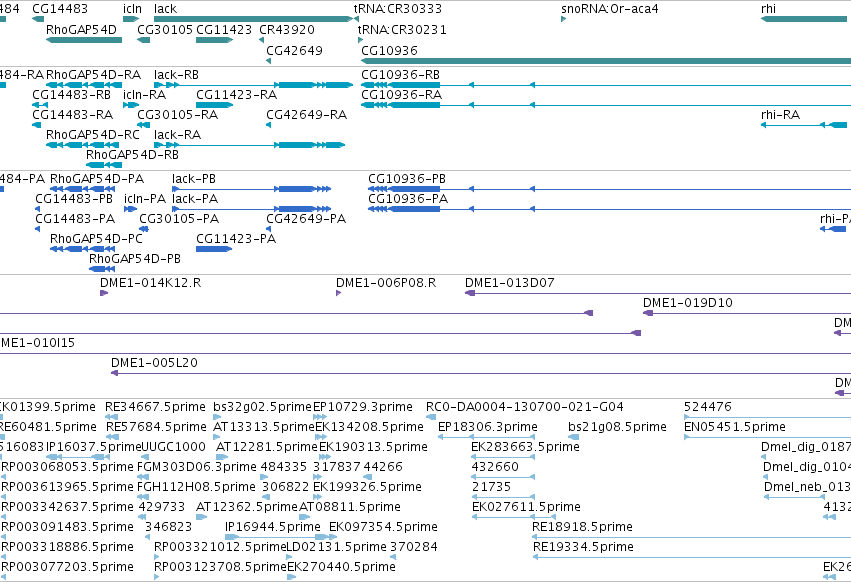The image size is (851, 582).
Task: Click the DME1-014K12.R clone label
Action: coord(150,283)
